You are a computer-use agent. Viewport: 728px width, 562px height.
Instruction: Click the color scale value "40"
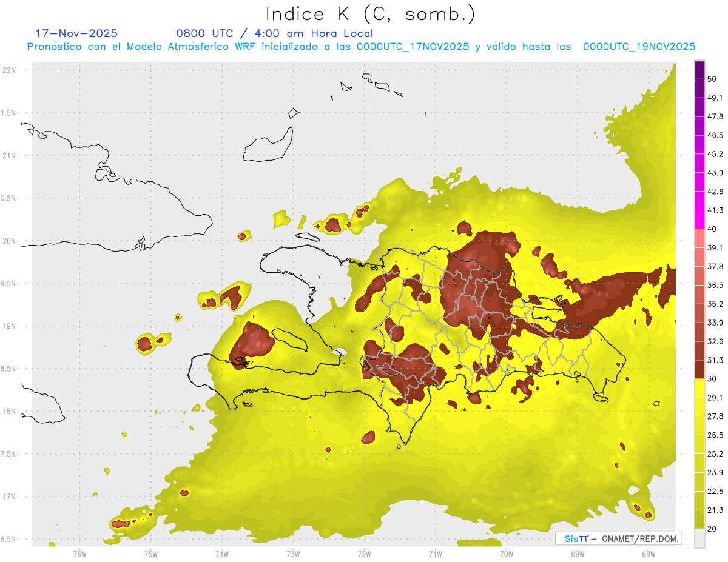click(x=712, y=229)
